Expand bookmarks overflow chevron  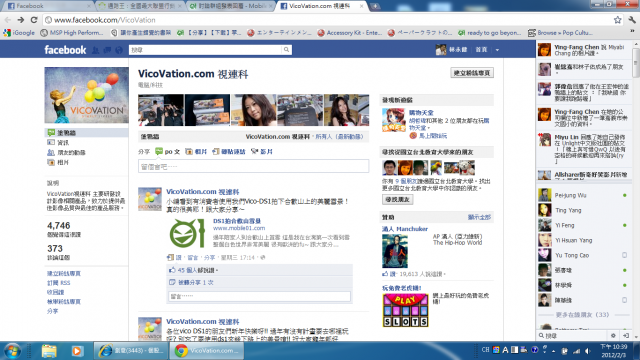pos(632,32)
